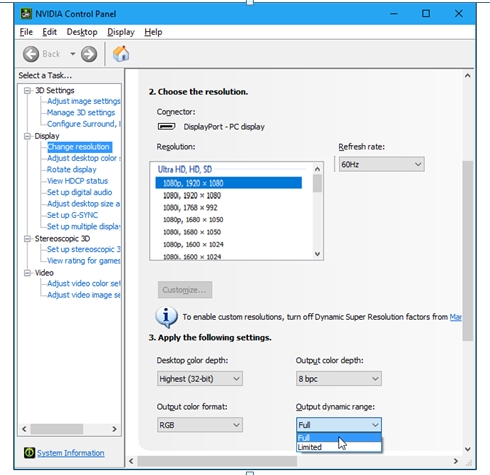The image size is (490, 475).
Task: Open Rotate display task
Action: tap(72, 170)
